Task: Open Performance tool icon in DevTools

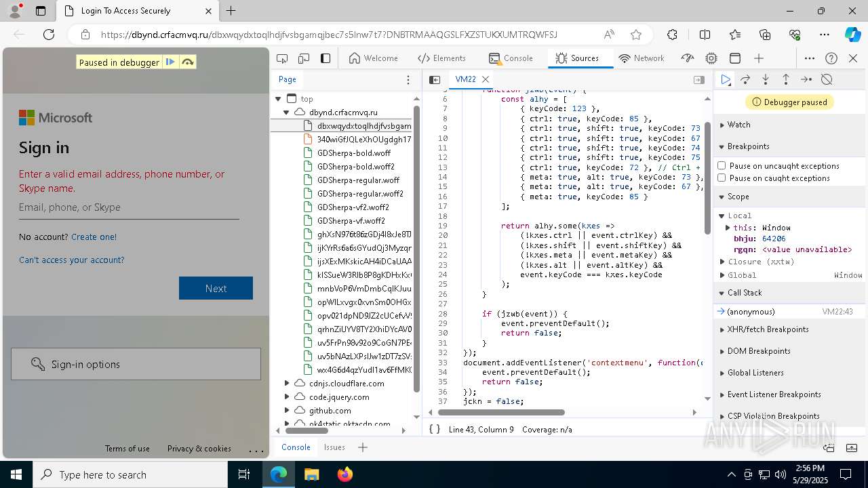Action: tap(688, 58)
